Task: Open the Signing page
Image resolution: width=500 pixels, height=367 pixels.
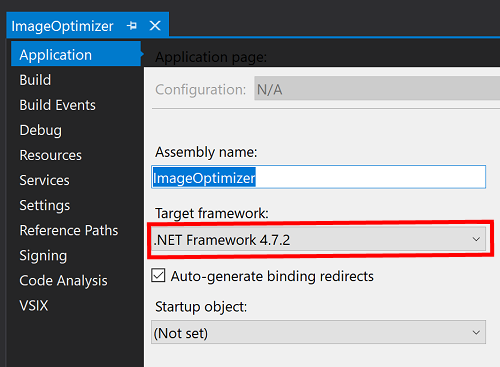Action: coord(43,256)
